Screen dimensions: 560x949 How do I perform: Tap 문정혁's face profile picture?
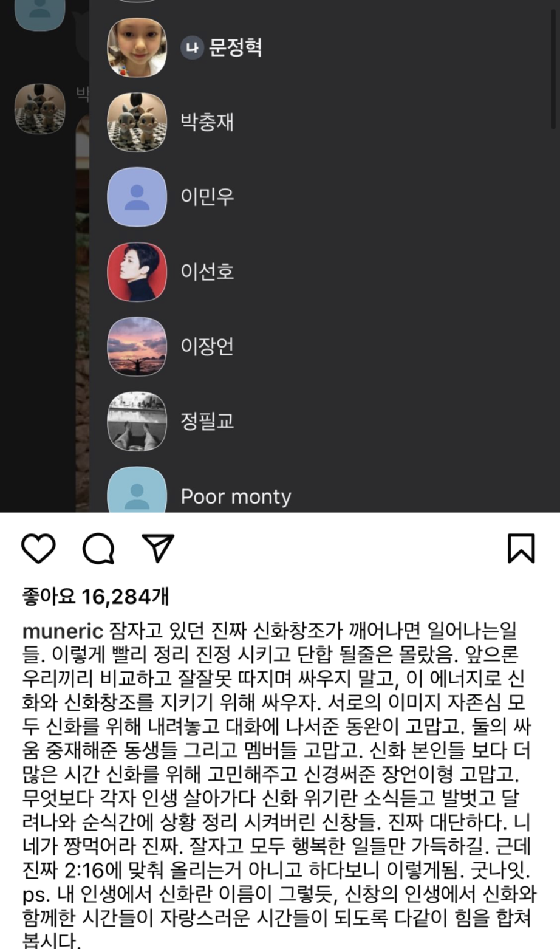click(137, 47)
